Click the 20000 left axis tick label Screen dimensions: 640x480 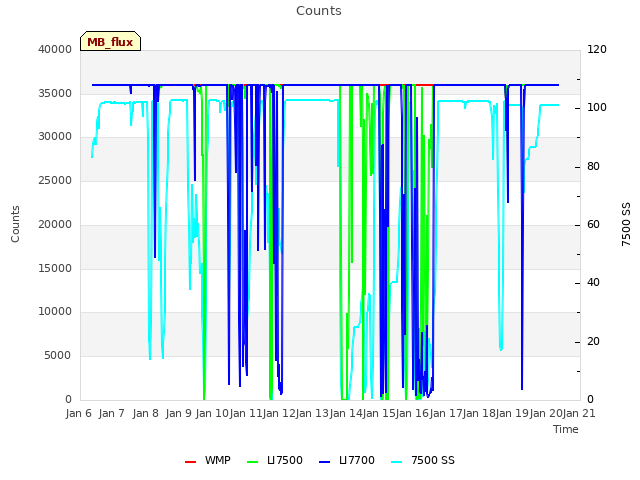tap(55, 224)
